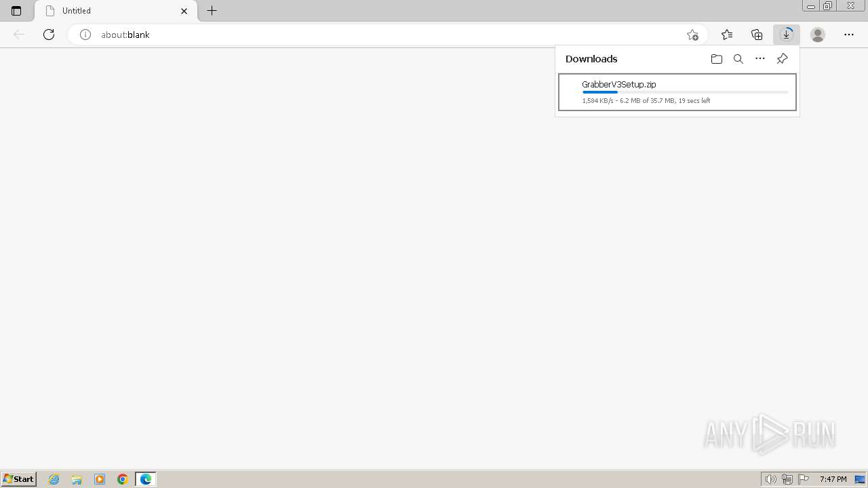Open Windows Media Player from taskbar

pos(100,479)
